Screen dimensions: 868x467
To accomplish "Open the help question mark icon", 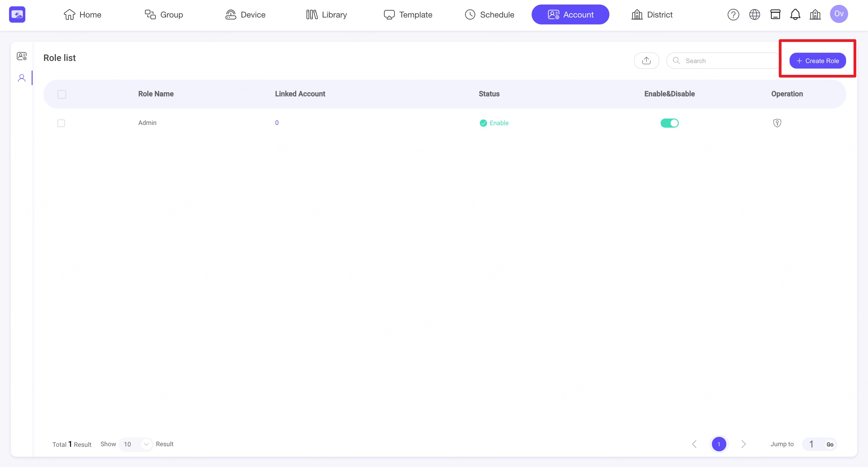I will [733, 14].
